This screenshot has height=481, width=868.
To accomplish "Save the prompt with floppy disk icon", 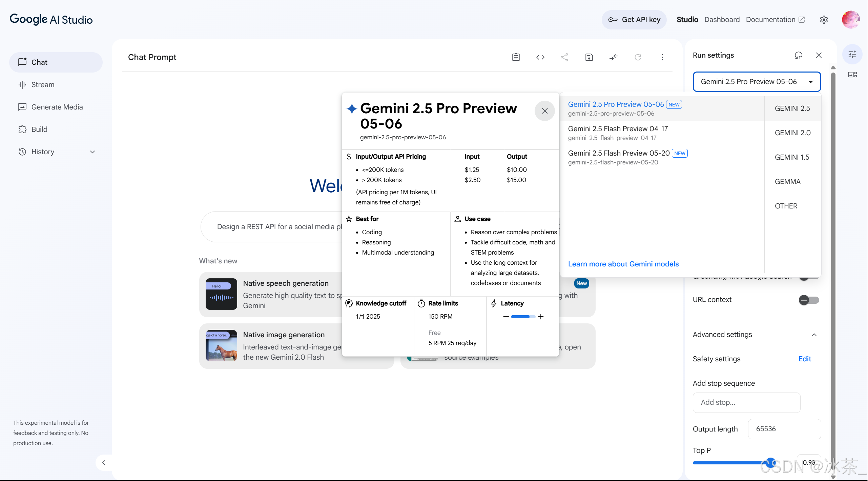I will (589, 57).
